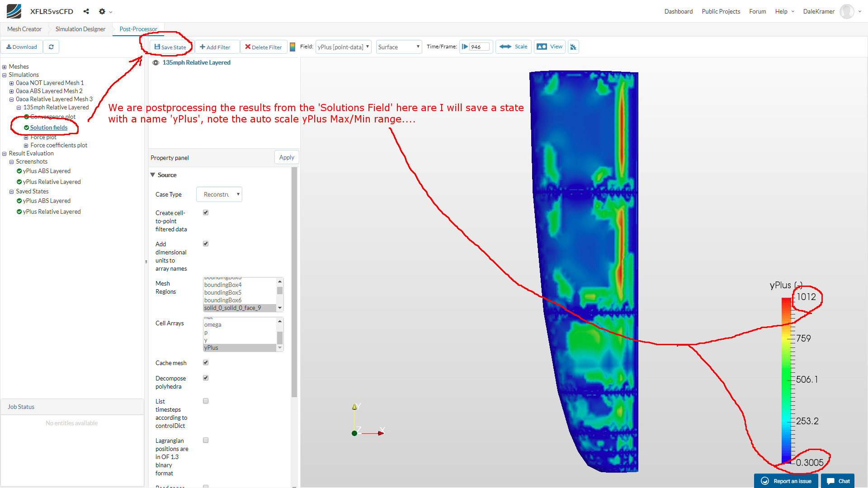This screenshot has width=868, height=488.
Task: Open the View camera options
Action: (550, 47)
